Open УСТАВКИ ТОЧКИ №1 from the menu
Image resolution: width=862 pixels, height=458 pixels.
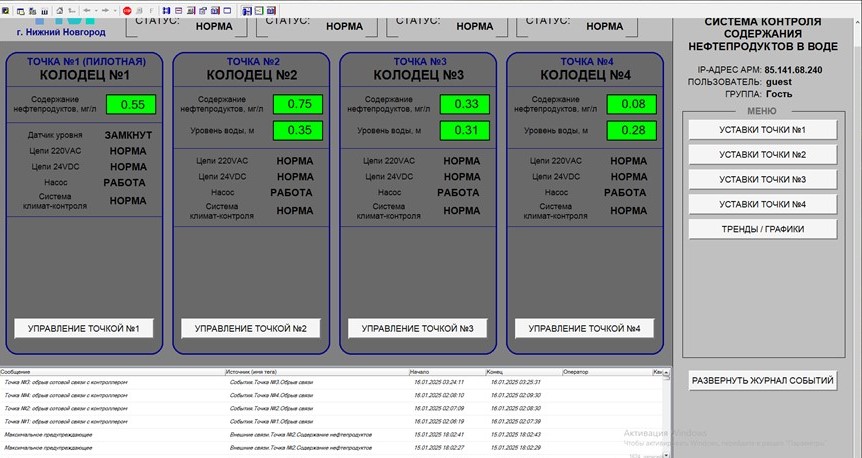click(x=762, y=130)
